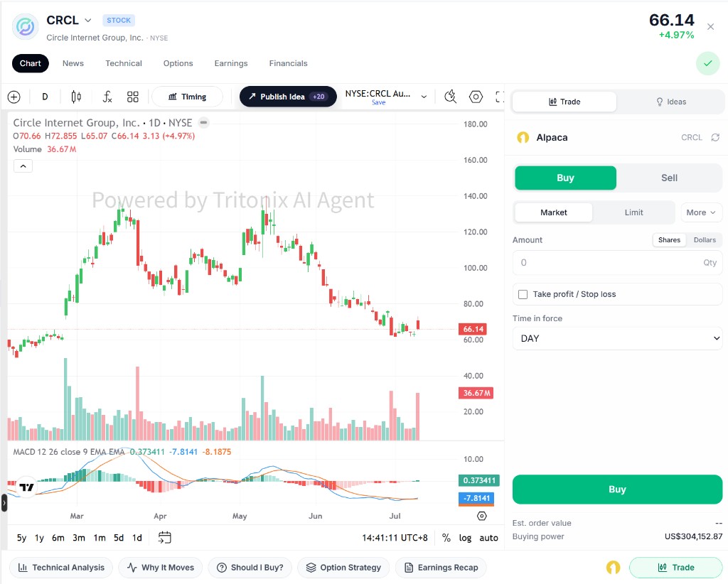
Task: Set chart range to 1y
Action: (x=40, y=538)
